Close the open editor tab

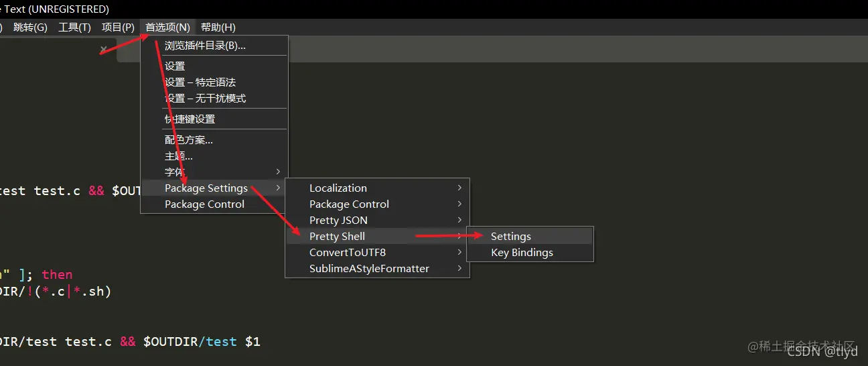pos(103,50)
